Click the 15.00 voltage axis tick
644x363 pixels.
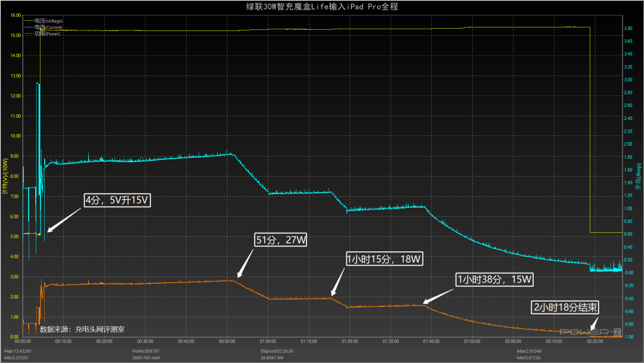16,36
